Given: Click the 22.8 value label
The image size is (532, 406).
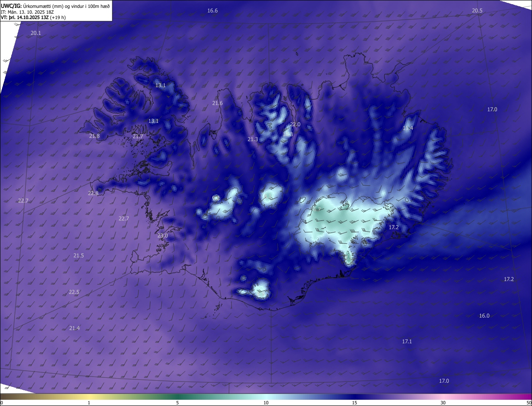Looking at the screenshot, I should pyautogui.click(x=93, y=193).
